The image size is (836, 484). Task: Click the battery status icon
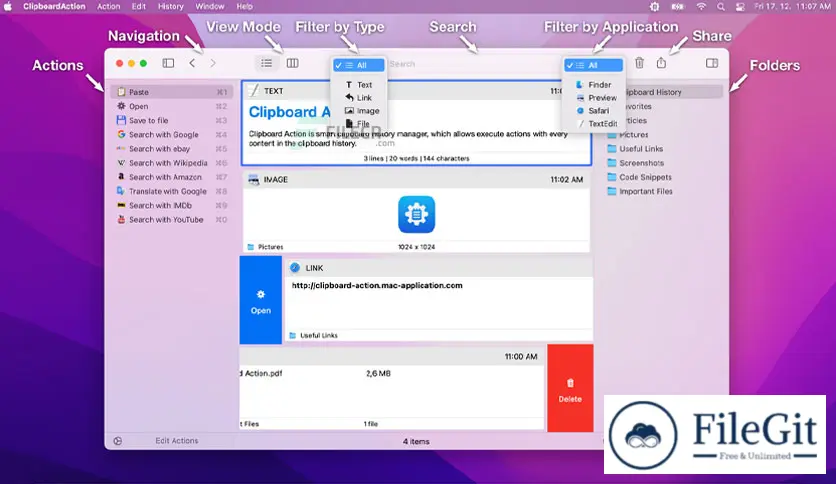click(678, 6)
